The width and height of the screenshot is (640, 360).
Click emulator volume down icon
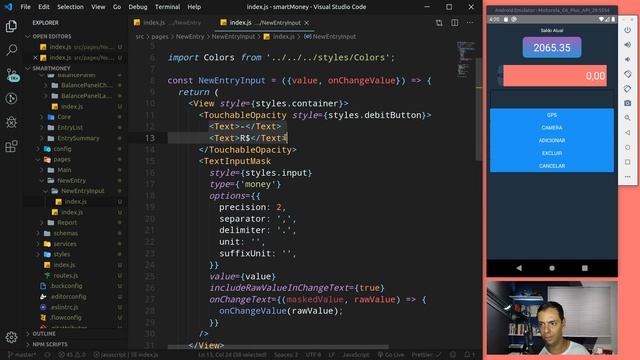point(628,59)
